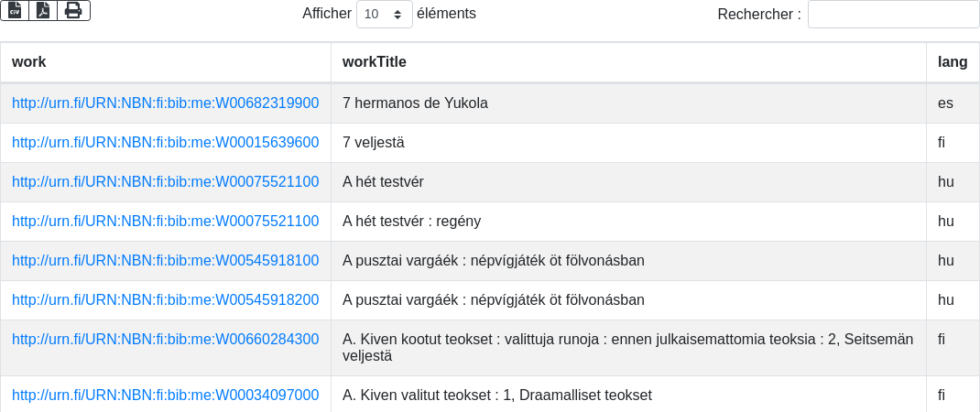The image size is (980, 412).
Task: Focus the Rechercher search field
Action: point(893,15)
